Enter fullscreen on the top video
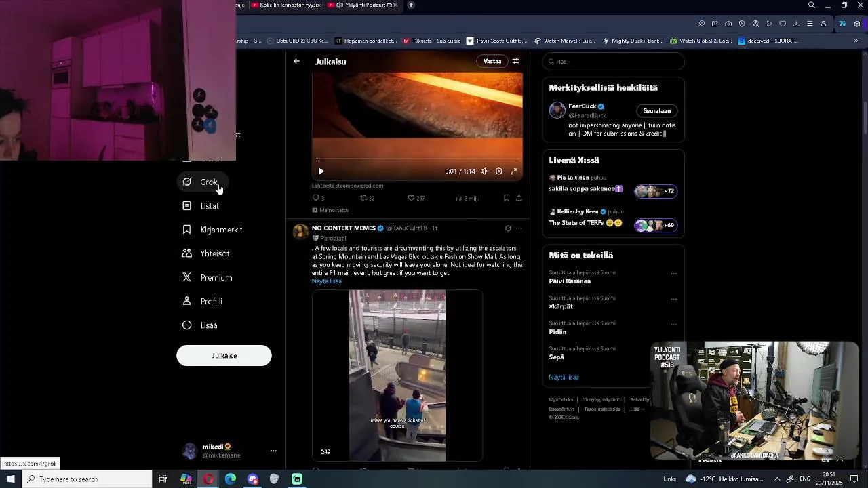868x488 pixels. click(513, 171)
